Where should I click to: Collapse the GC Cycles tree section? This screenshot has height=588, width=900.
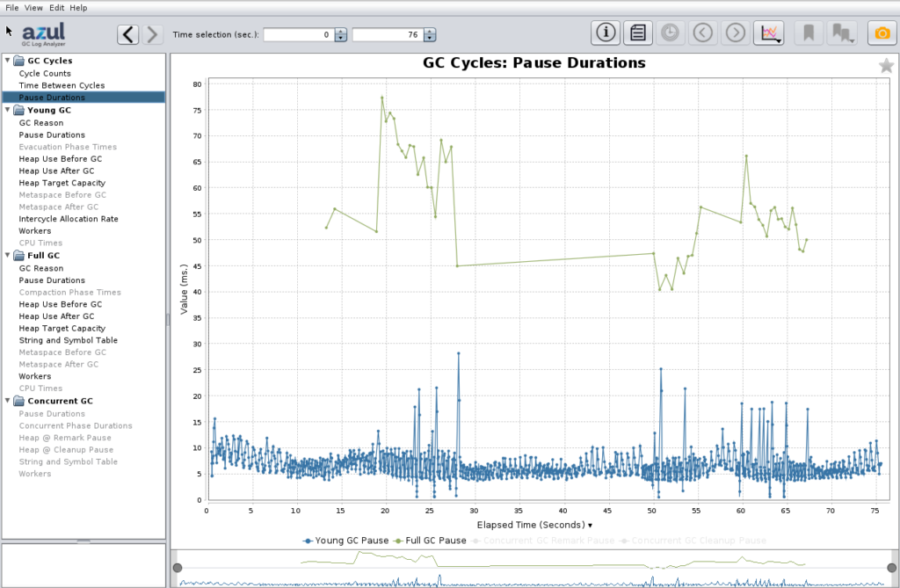click(7, 61)
